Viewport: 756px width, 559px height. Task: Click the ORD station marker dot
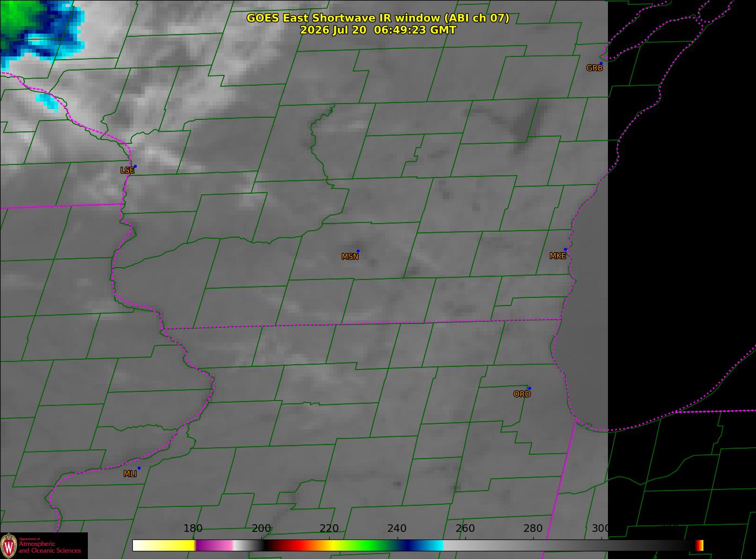pyautogui.click(x=529, y=388)
